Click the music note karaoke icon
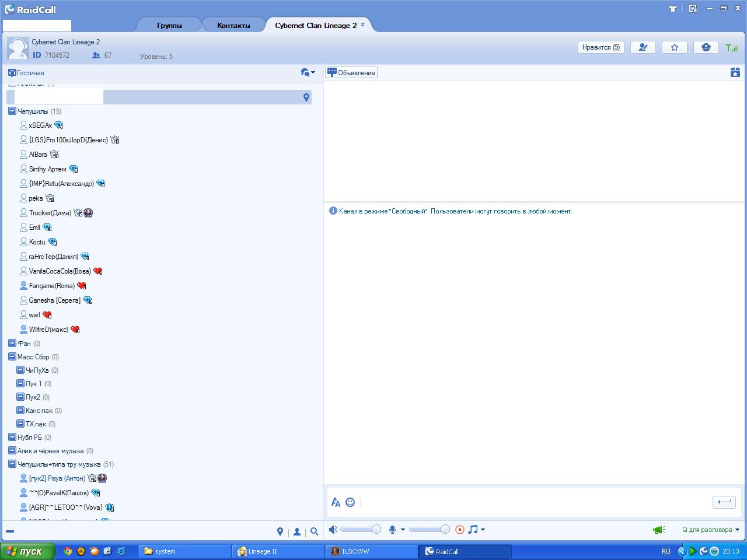 (x=473, y=530)
